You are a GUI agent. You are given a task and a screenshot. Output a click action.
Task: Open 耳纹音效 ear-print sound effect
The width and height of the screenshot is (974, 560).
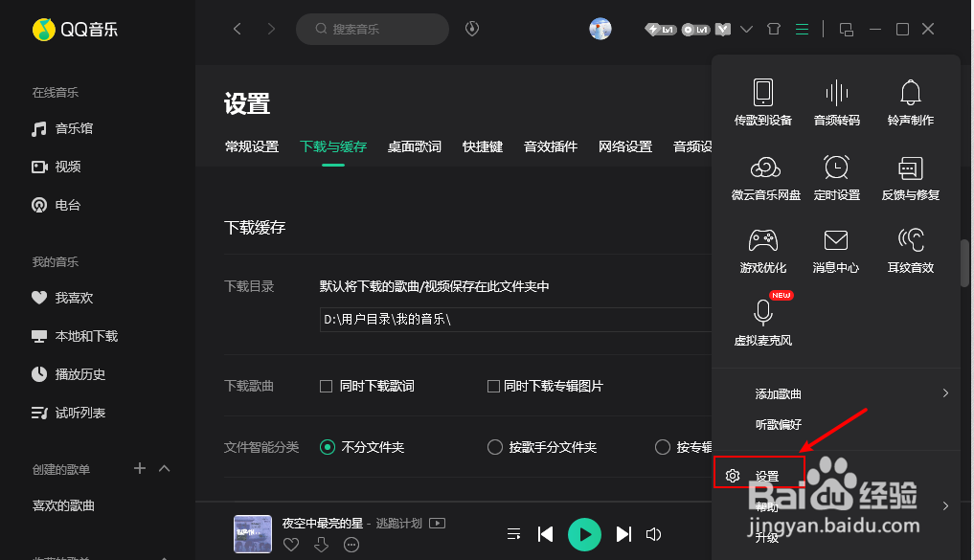tap(909, 250)
